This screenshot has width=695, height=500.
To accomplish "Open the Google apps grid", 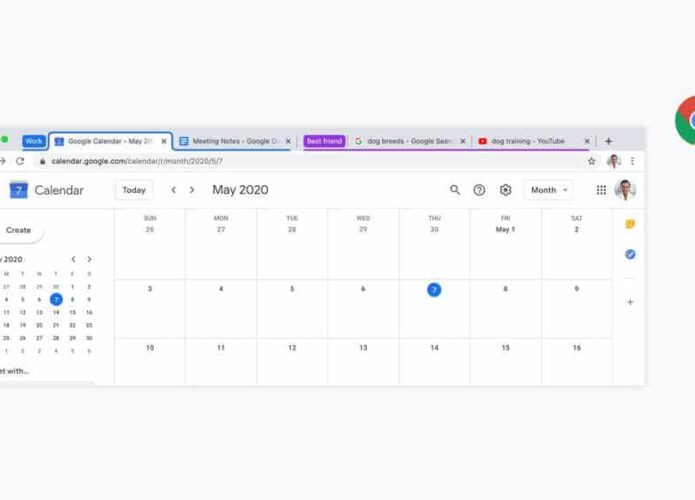I will coord(601,190).
